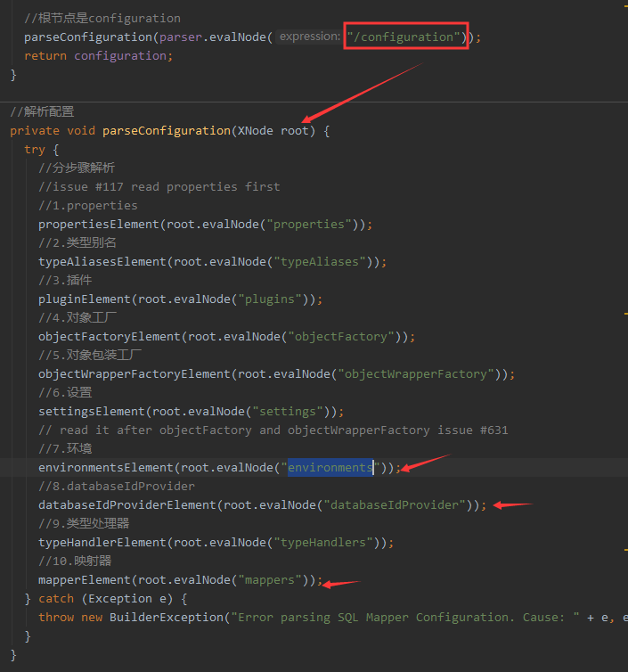
Task: Click the "objectWrapperFactory" string literal
Action: (416, 374)
